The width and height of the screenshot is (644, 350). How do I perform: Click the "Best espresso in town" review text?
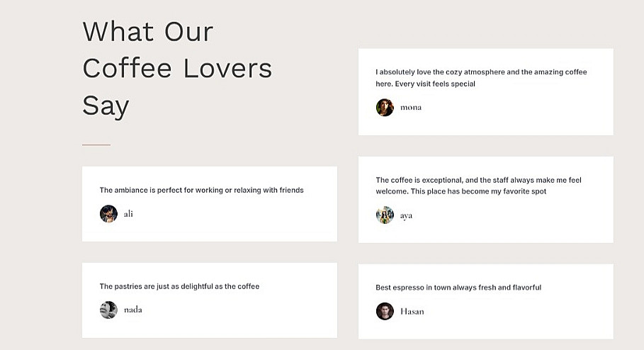458,288
